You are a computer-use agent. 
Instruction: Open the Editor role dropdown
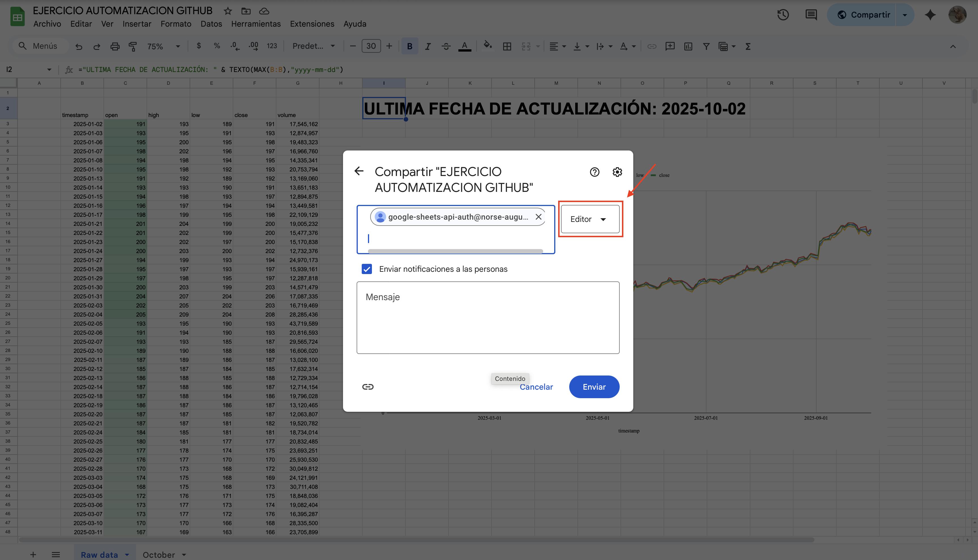[589, 219]
